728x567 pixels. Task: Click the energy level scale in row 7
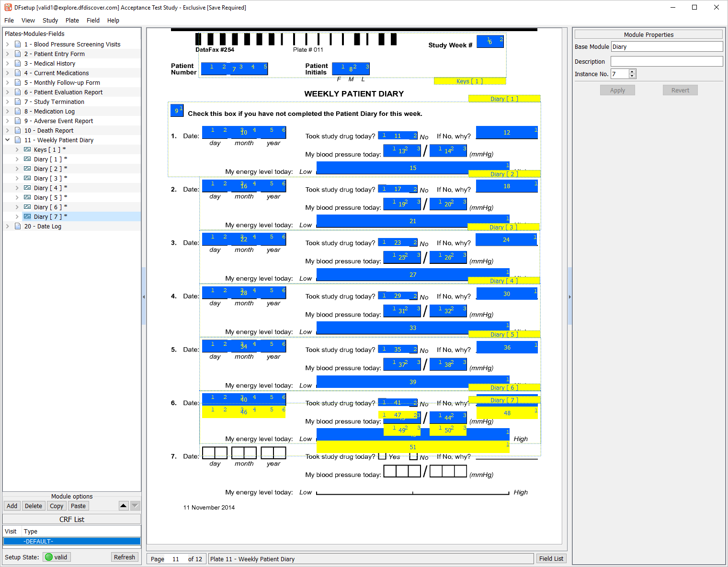coord(412,492)
